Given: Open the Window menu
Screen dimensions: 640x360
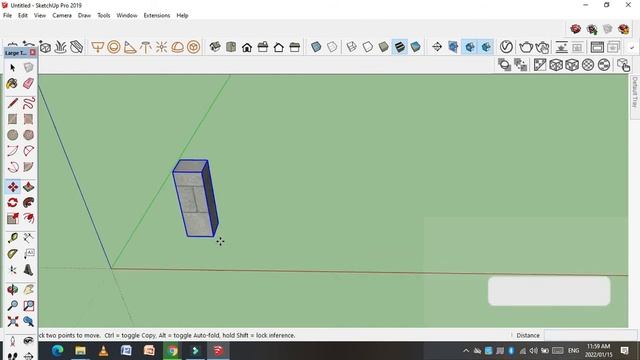Looking at the screenshot, I should [x=127, y=16].
